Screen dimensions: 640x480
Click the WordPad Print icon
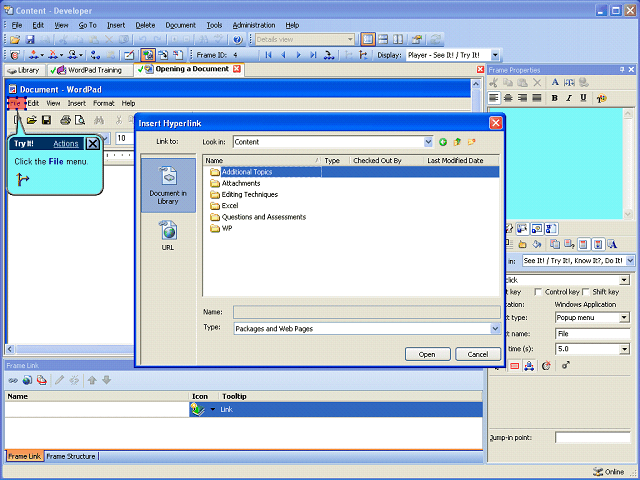[x=65, y=120]
